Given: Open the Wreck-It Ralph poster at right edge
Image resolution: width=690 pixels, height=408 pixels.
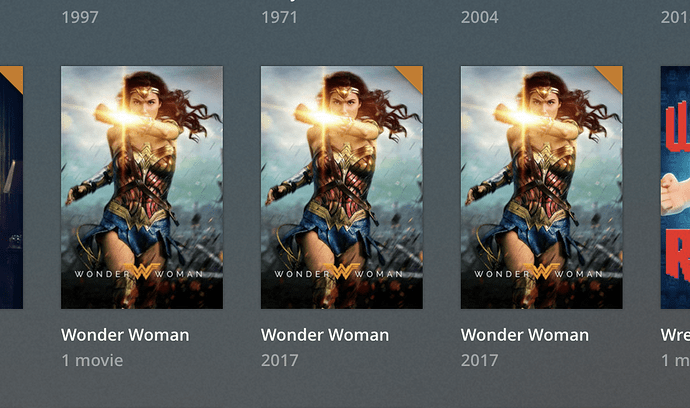Looking at the screenshot, I should (x=675, y=187).
